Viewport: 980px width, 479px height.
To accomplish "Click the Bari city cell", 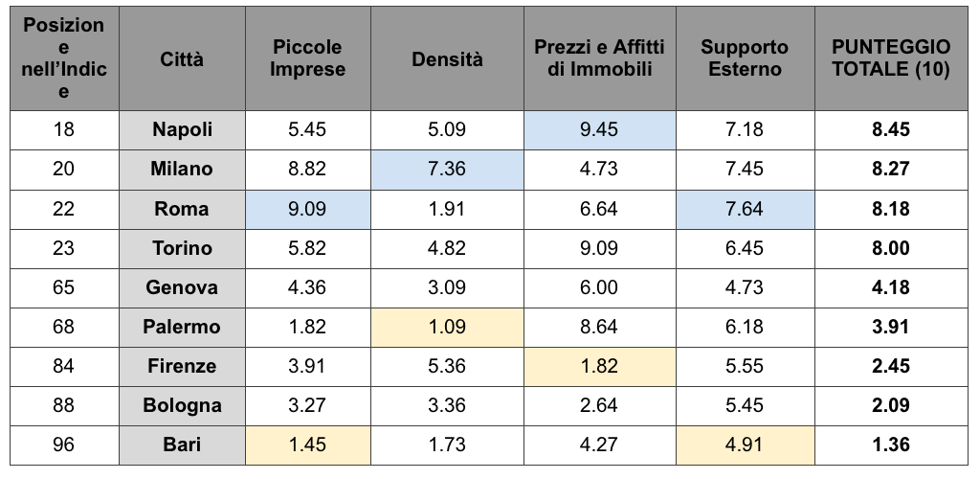I will tap(182, 445).
